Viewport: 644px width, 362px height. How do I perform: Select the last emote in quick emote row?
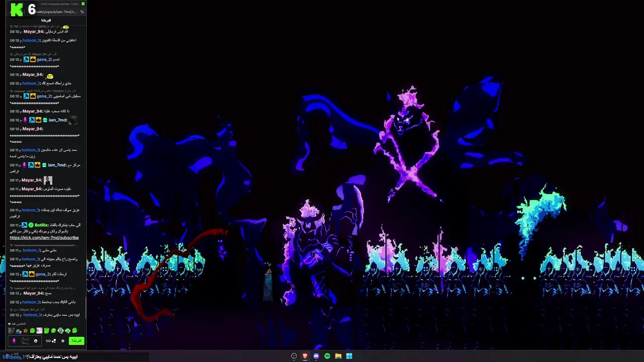[74, 330]
